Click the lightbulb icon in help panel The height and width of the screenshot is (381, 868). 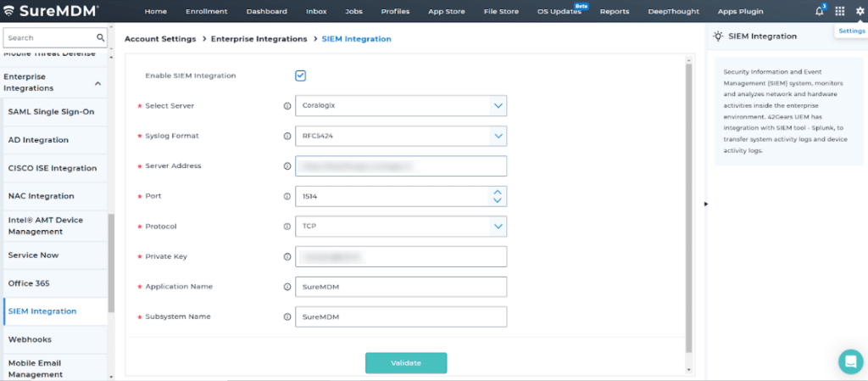click(718, 36)
